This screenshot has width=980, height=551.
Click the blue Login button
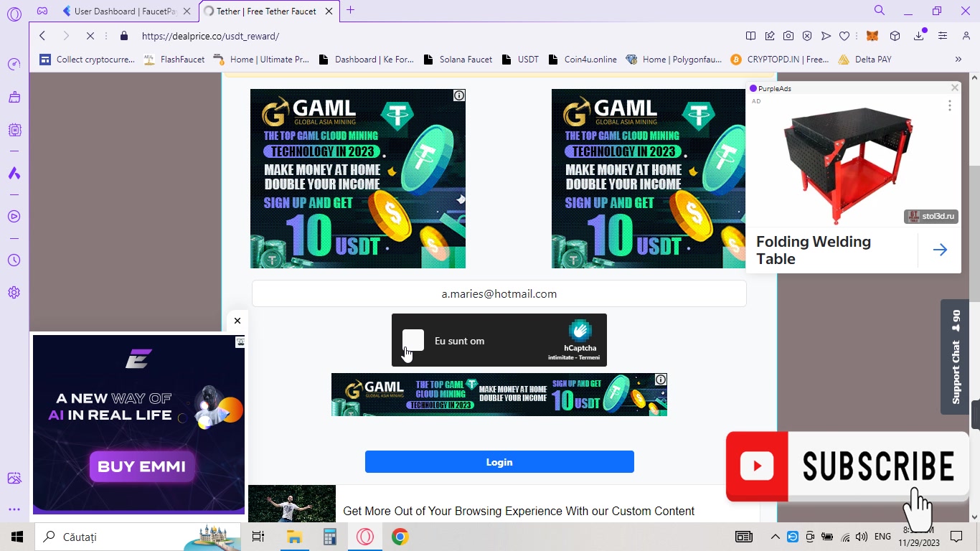[499, 462]
